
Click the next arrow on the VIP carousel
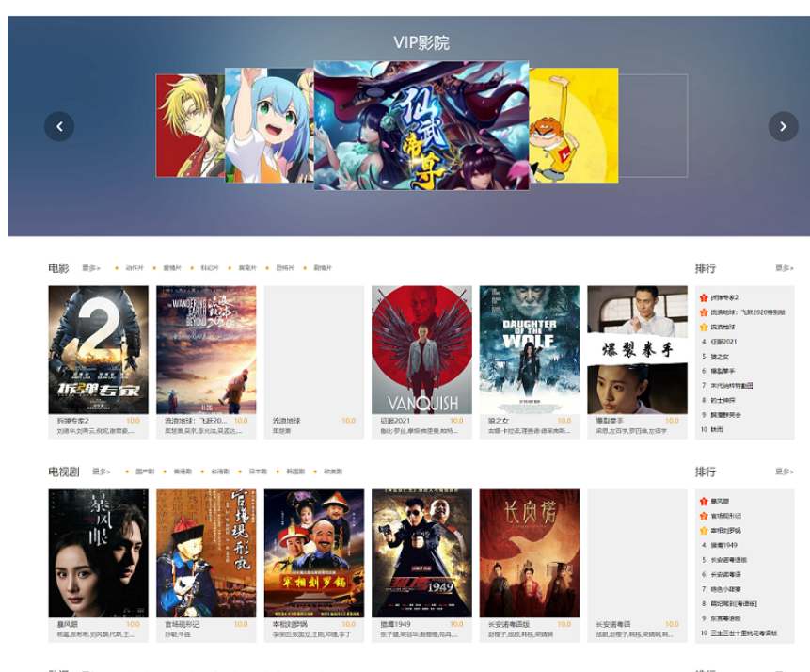pos(783,126)
